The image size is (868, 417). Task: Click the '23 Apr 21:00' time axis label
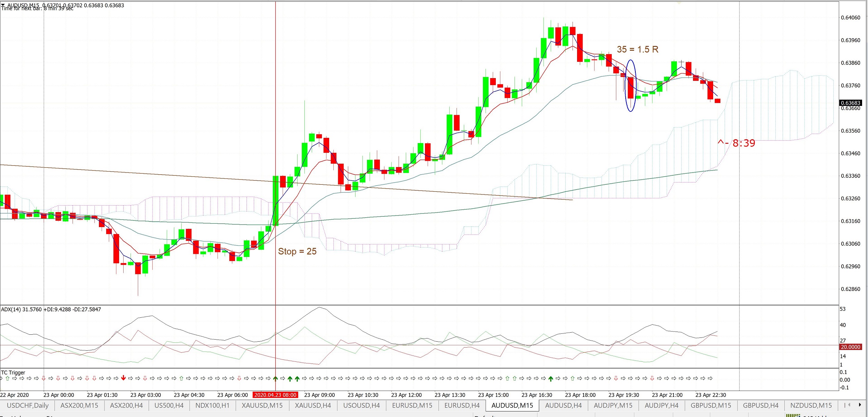point(667,395)
